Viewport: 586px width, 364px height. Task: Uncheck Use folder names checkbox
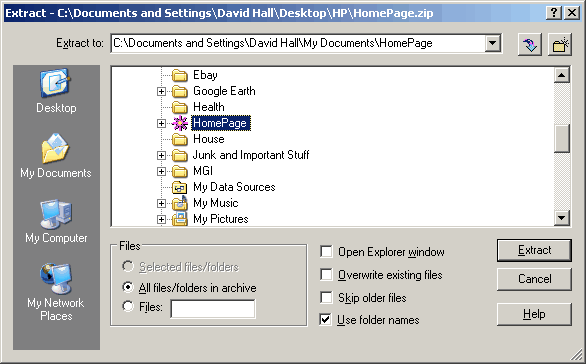[x=326, y=320]
